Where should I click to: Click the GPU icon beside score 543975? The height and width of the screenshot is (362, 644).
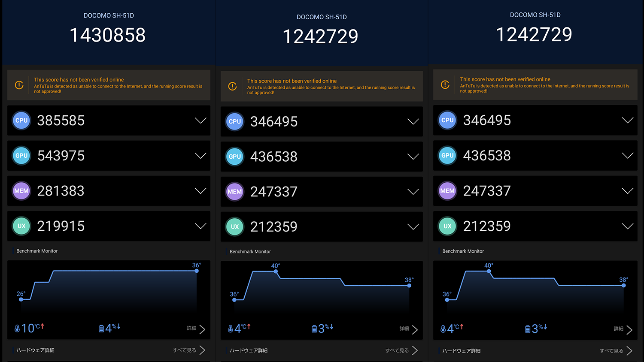tap(21, 156)
